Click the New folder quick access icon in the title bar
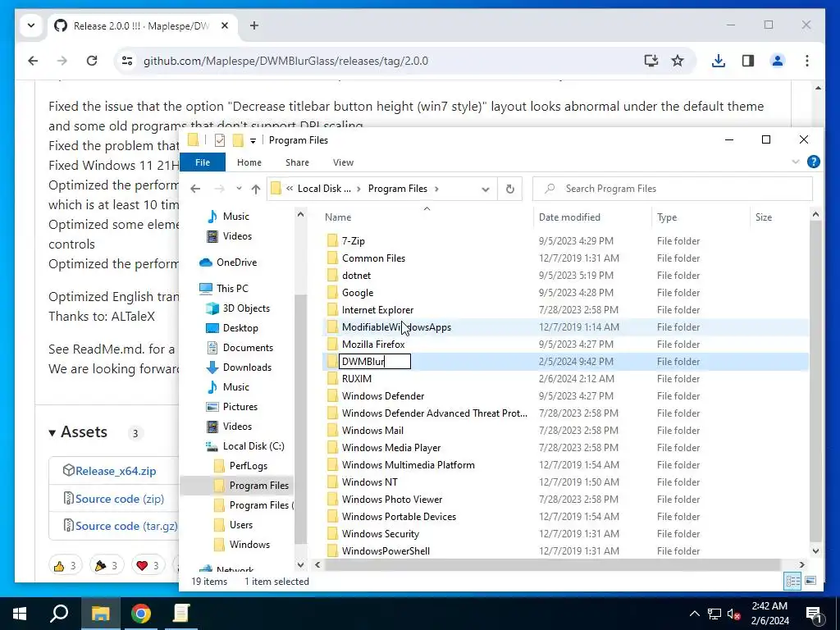 pyautogui.click(x=238, y=139)
